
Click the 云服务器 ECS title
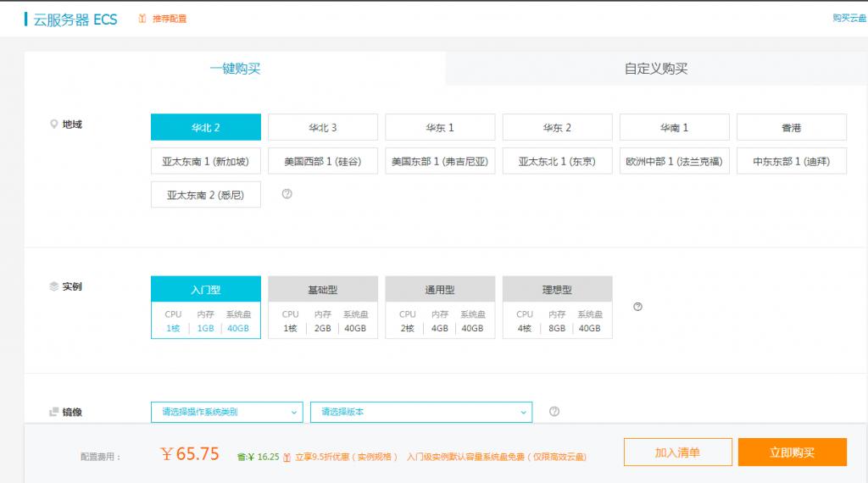(75, 19)
